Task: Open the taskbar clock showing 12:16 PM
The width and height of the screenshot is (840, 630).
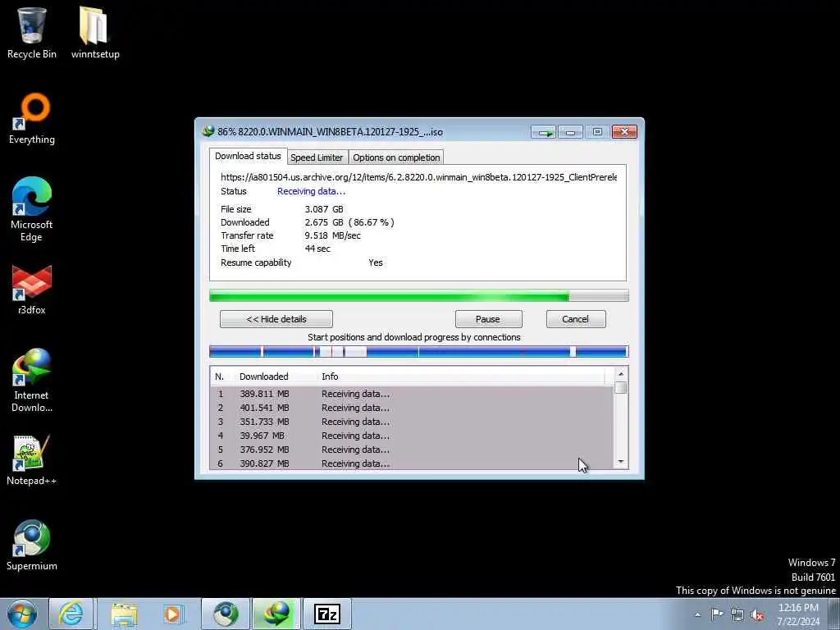Action: pos(798,614)
